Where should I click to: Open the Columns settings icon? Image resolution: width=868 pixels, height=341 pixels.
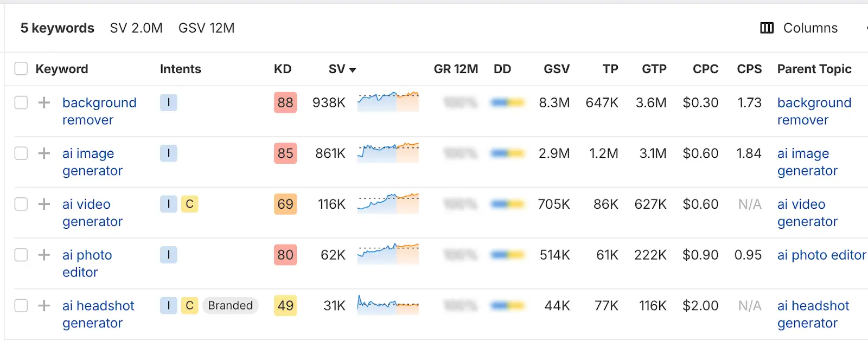tap(767, 28)
